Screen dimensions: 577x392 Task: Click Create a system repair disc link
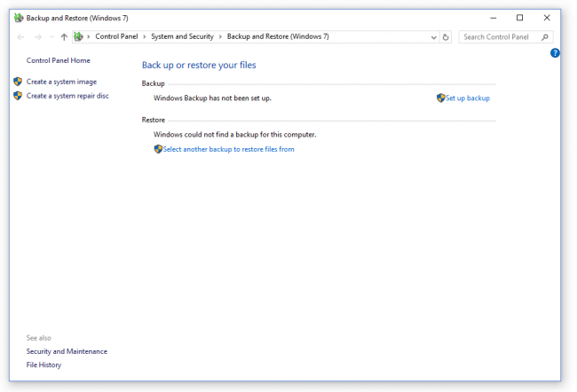(67, 96)
